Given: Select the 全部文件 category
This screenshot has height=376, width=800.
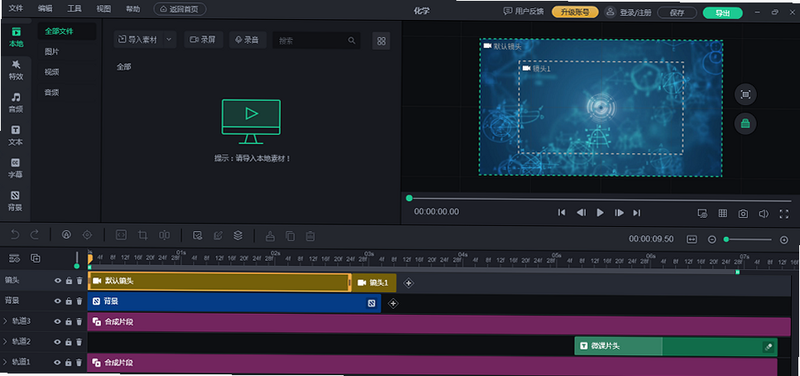Looking at the screenshot, I should pos(67,31).
